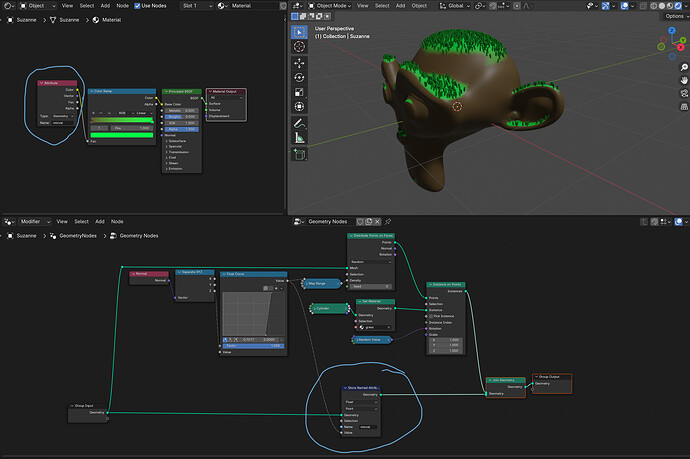Adjust the Factor slider on Float Curve
This screenshot has width=690, height=459.
click(253, 346)
